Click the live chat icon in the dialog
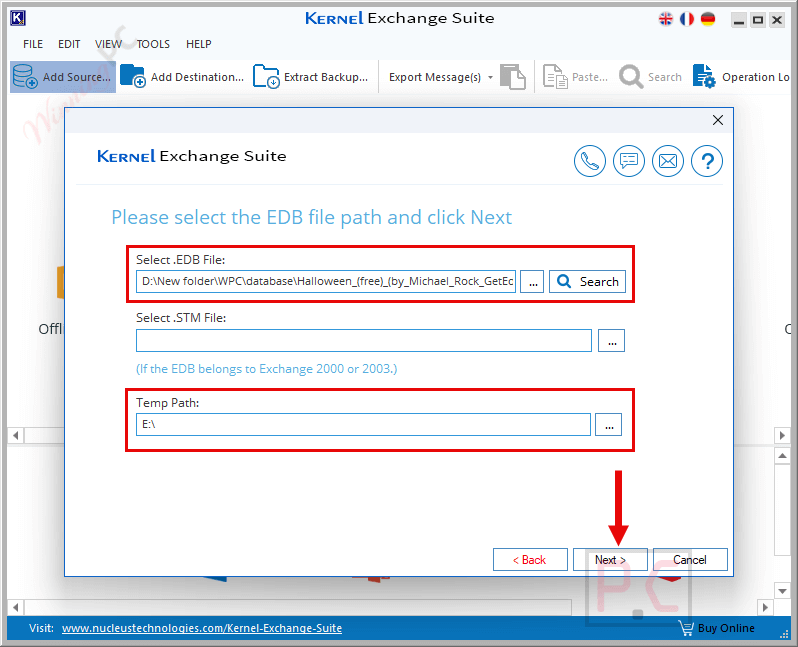Screen dimensions: 798x647 click(629, 161)
